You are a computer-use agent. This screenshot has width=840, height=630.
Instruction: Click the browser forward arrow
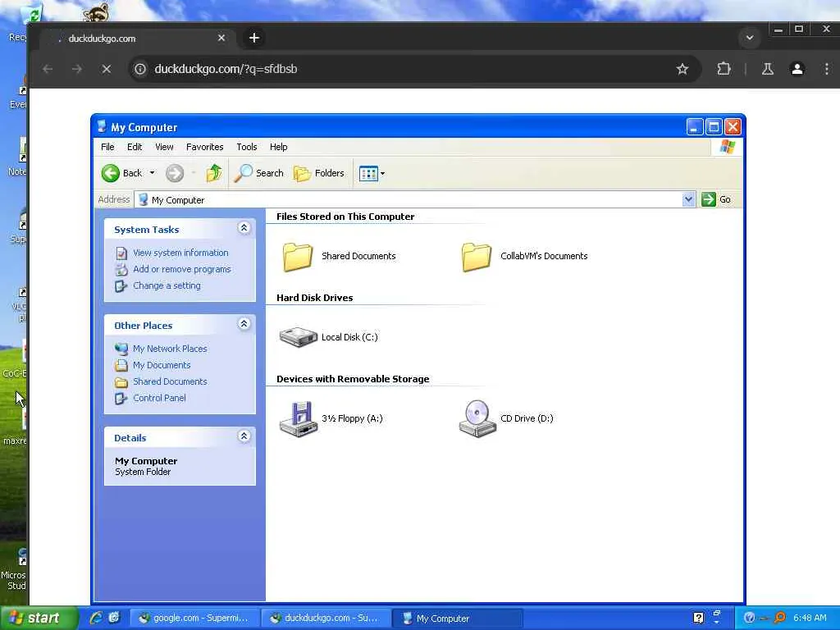click(x=77, y=69)
